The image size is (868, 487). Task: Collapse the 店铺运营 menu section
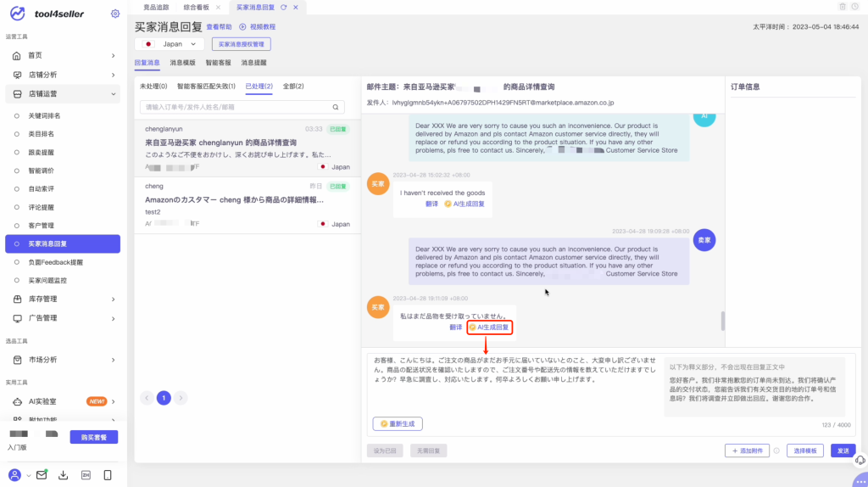(x=64, y=93)
